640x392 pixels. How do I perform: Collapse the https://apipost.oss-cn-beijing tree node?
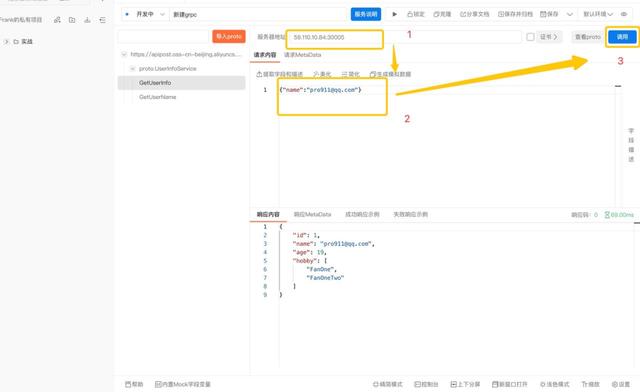click(124, 54)
